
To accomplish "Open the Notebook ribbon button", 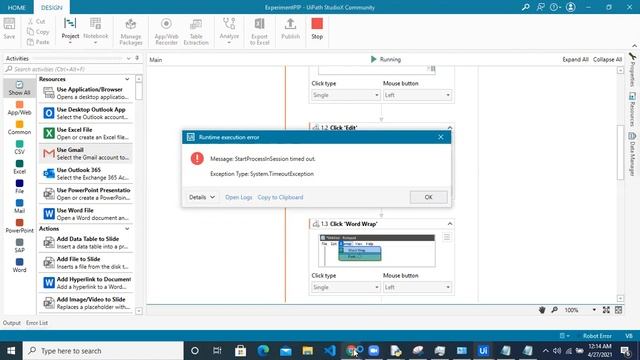I will pos(96,30).
